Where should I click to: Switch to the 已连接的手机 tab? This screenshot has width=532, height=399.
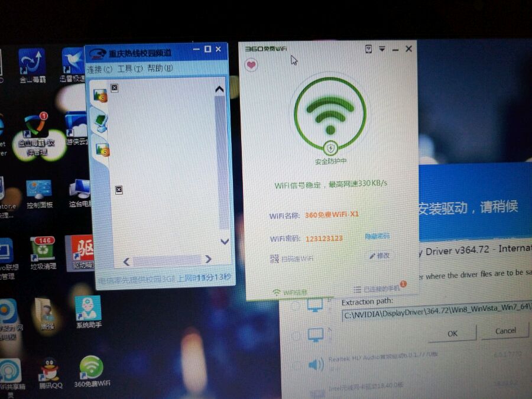click(x=377, y=288)
